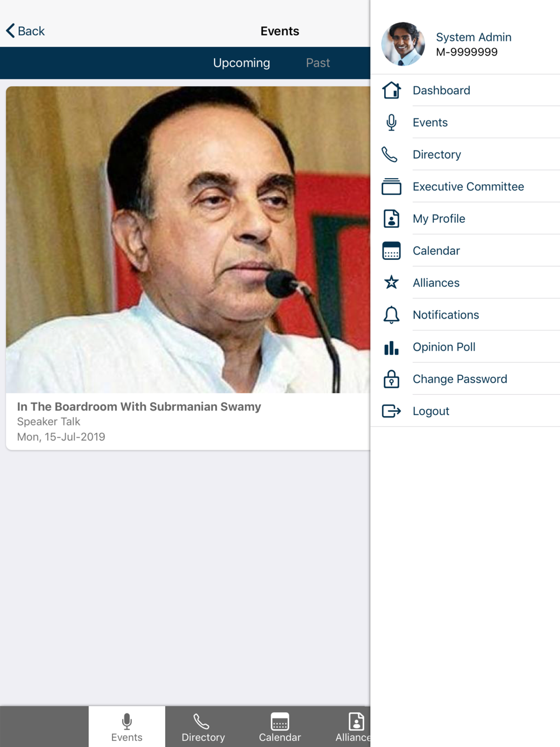The height and width of the screenshot is (747, 560).
Task: Select the Events tab in bottom bar
Action: (127, 727)
